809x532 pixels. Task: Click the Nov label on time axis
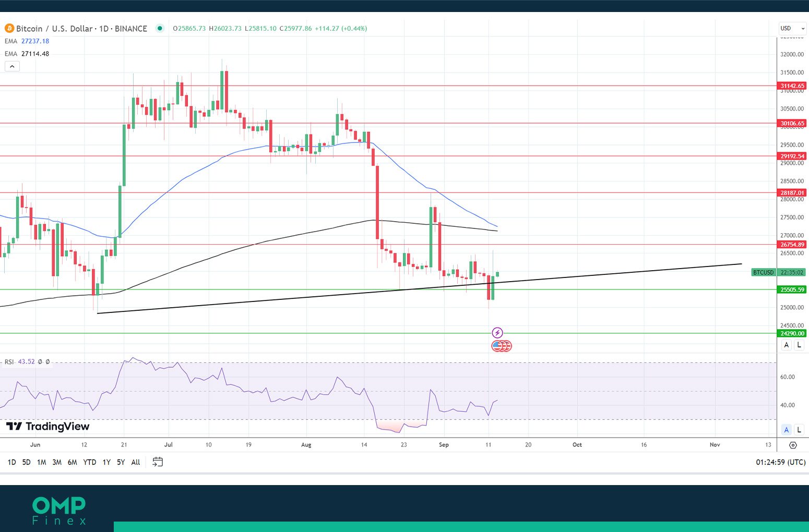pos(715,445)
